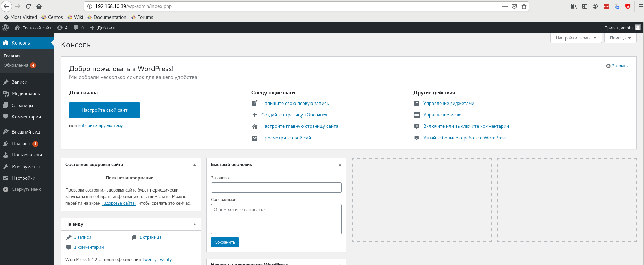Focus the Содержимое draft textarea
644x265 pixels.
pyautogui.click(x=276, y=219)
